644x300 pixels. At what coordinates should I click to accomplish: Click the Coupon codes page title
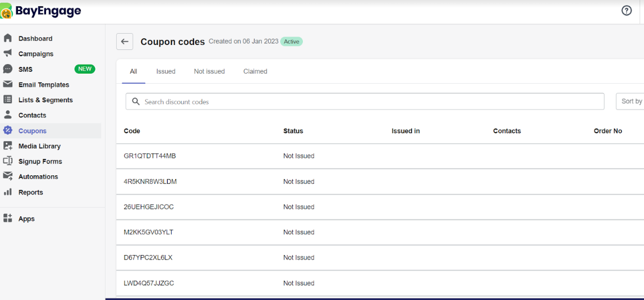tap(173, 42)
